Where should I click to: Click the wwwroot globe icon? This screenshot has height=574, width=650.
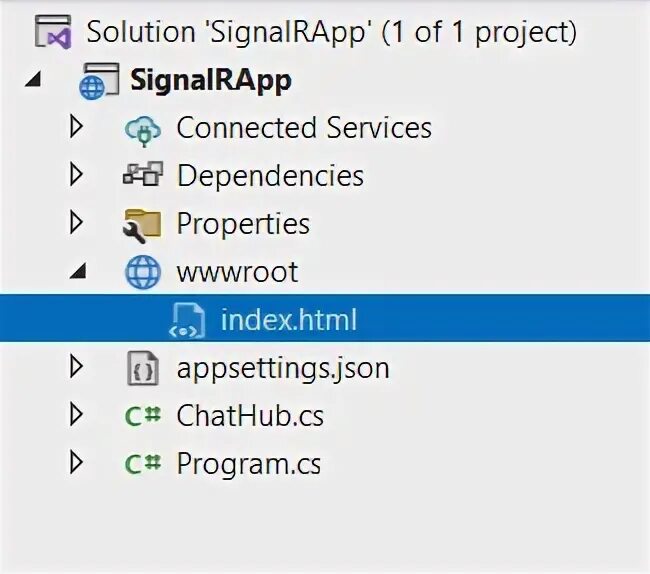pyautogui.click(x=142, y=273)
